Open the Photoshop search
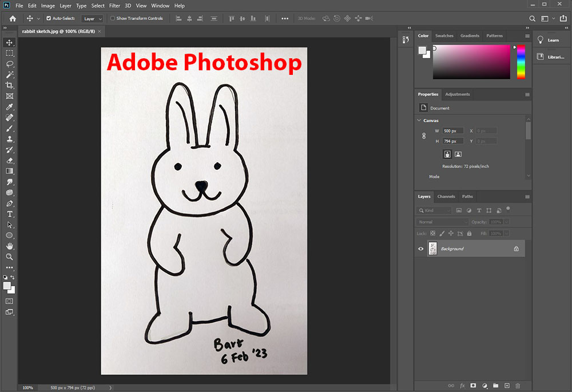This screenshot has width=572, height=392. tap(532, 19)
